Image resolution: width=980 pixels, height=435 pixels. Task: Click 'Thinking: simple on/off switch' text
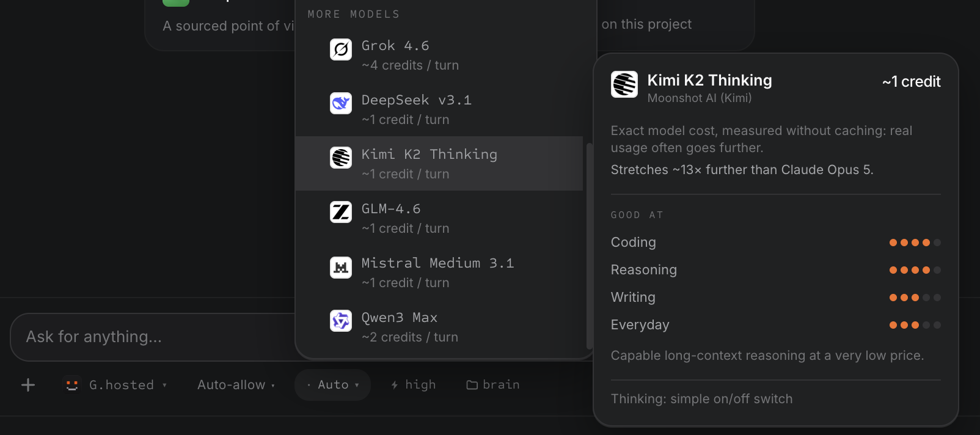point(702,399)
